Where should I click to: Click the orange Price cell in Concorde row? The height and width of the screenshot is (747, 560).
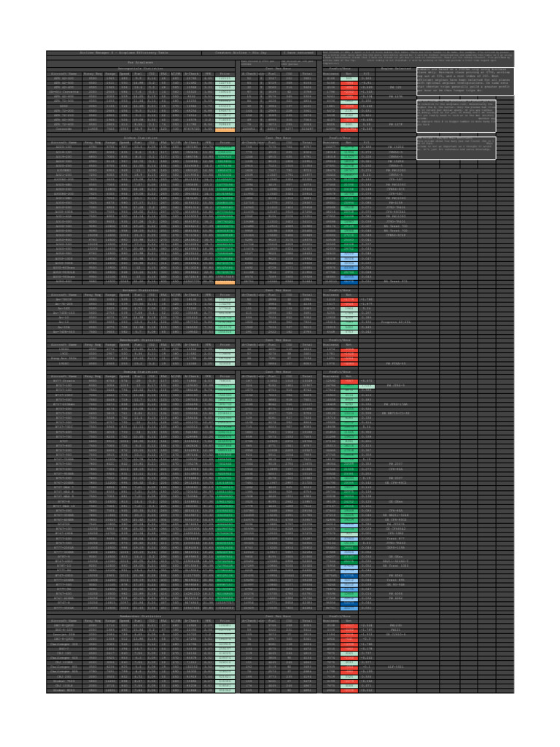point(225,129)
